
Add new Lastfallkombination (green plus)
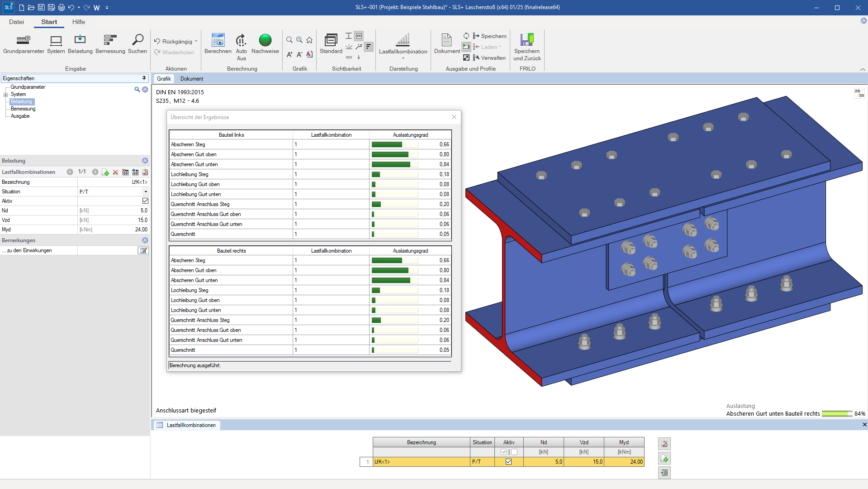pyautogui.click(x=105, y=172)
